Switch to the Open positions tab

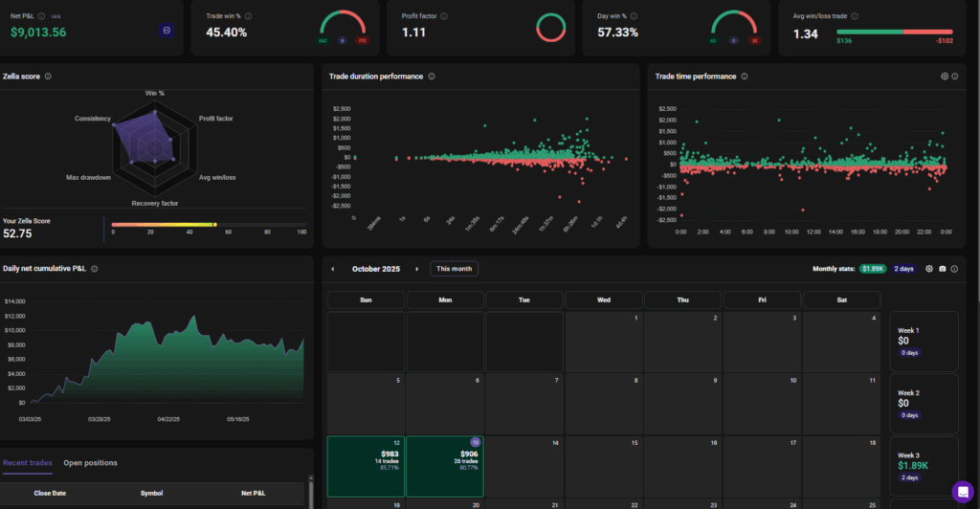click(90, 463)
